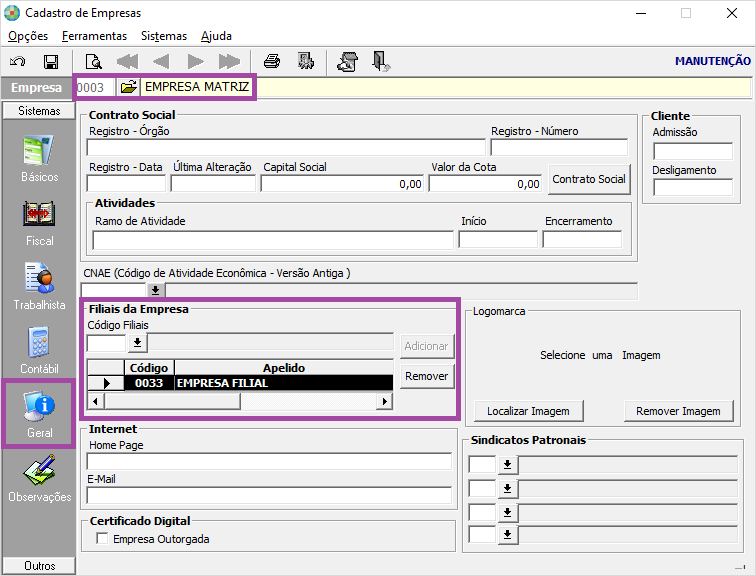This screenshot has width=756, height=576.
Task: Go to next record arrow
Action: point(195,62)
